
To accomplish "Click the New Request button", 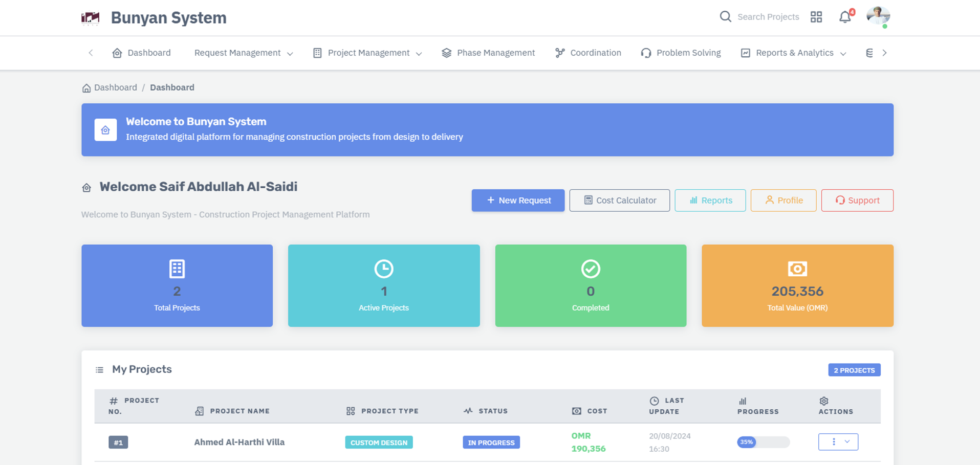I will click(x=518, y=201).
